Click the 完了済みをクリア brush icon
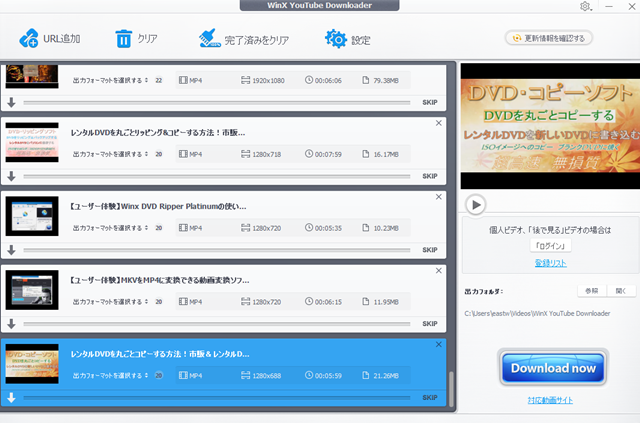 tap(209, 38)
